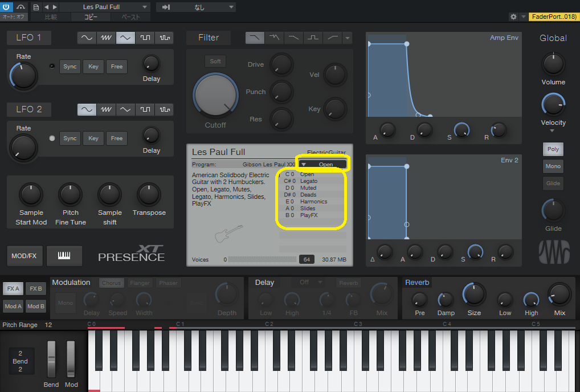580x392 pixels.
Task: Click the Pitch Range value 12
Action: coord(48,325)
